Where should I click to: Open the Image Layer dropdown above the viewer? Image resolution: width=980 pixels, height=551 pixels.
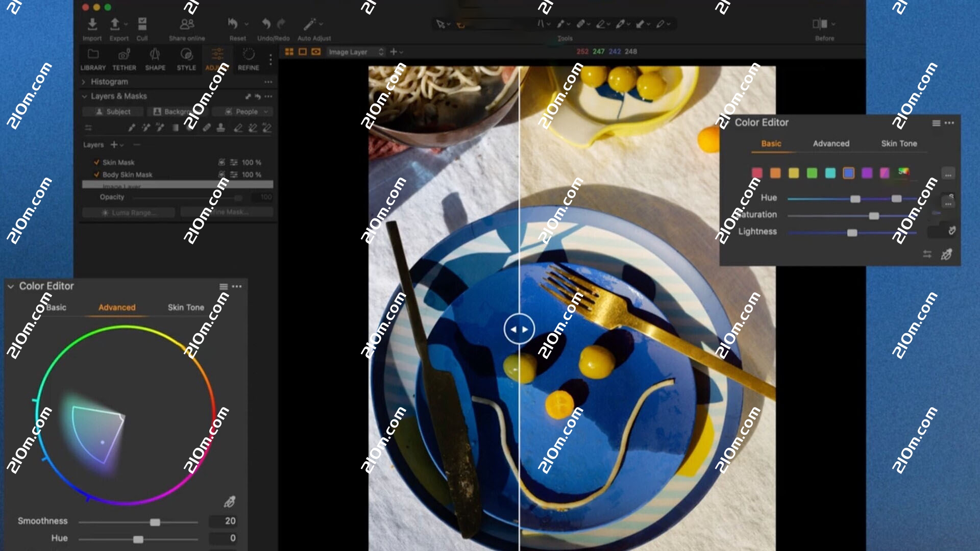pos(356,52)
